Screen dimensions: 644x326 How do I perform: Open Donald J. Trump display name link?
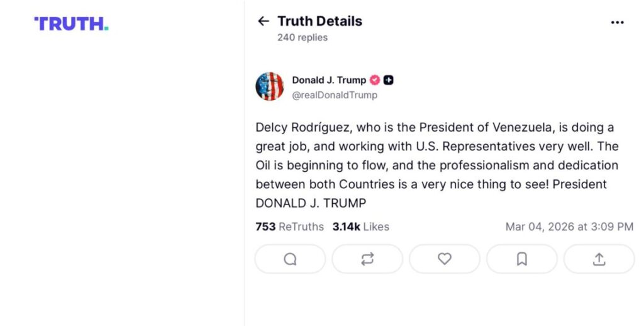(329, 80)
